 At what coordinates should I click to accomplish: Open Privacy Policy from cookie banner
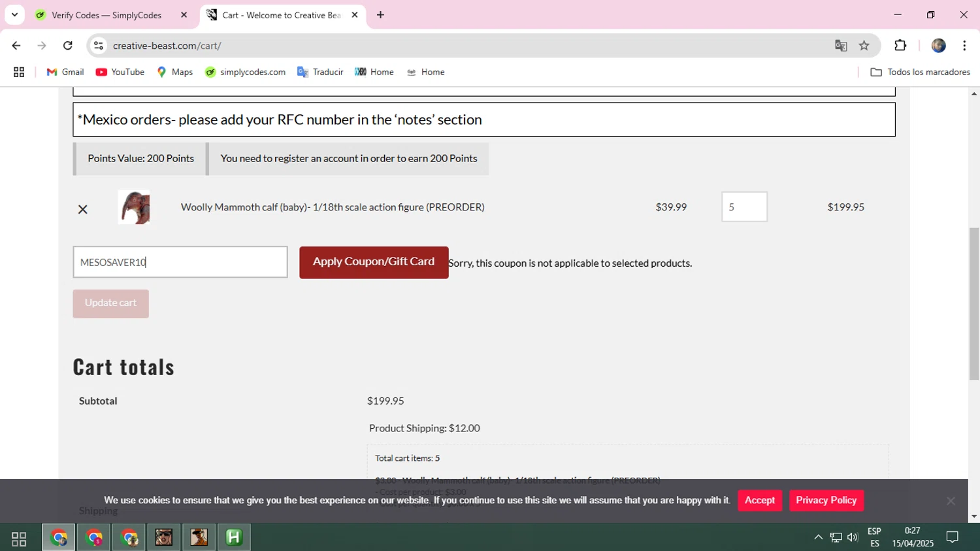pos(826,500)
